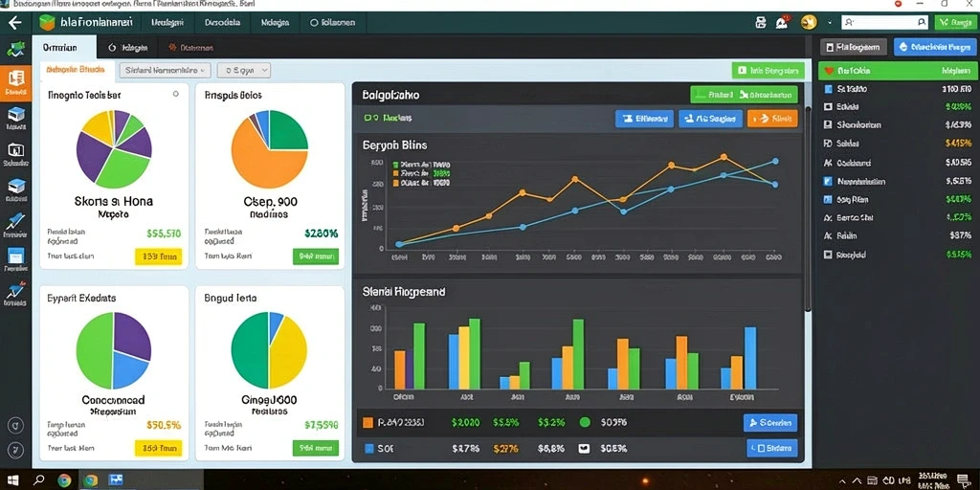980x490 pixels.
Task: Expand small arrow next to user avatar
Action: [830, 23]
